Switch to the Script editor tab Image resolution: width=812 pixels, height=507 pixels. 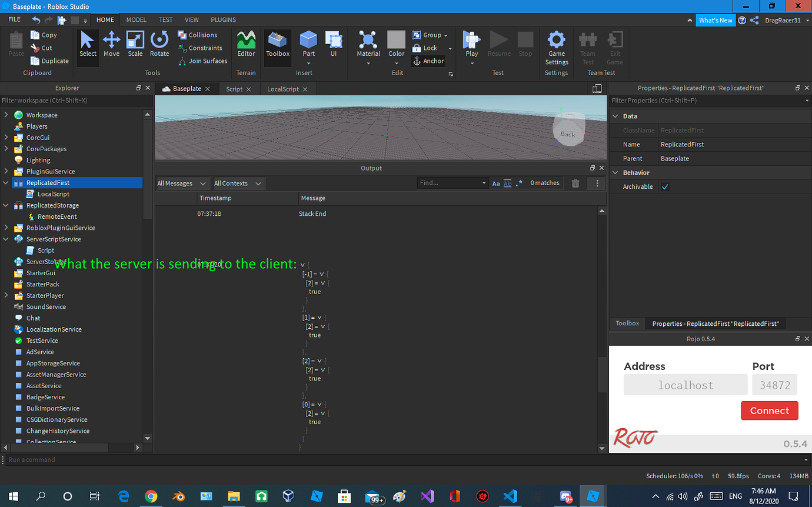(234, 89)
